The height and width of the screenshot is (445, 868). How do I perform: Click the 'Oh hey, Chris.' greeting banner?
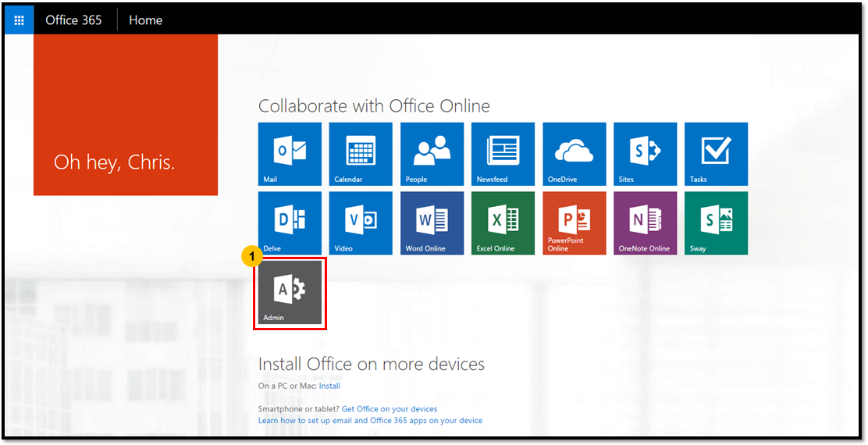click(126, 115)
